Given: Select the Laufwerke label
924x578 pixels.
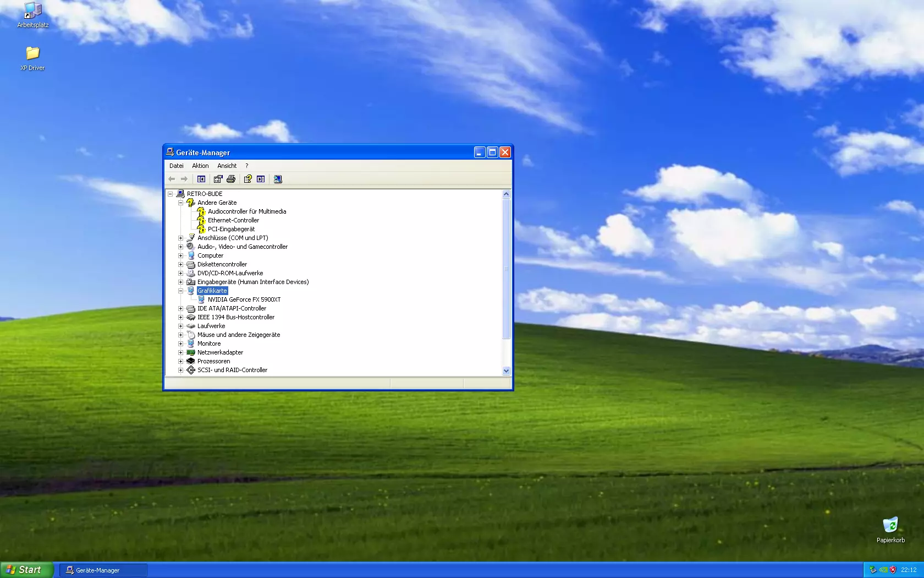Looking at the screenshot, I should pos(211,326).
